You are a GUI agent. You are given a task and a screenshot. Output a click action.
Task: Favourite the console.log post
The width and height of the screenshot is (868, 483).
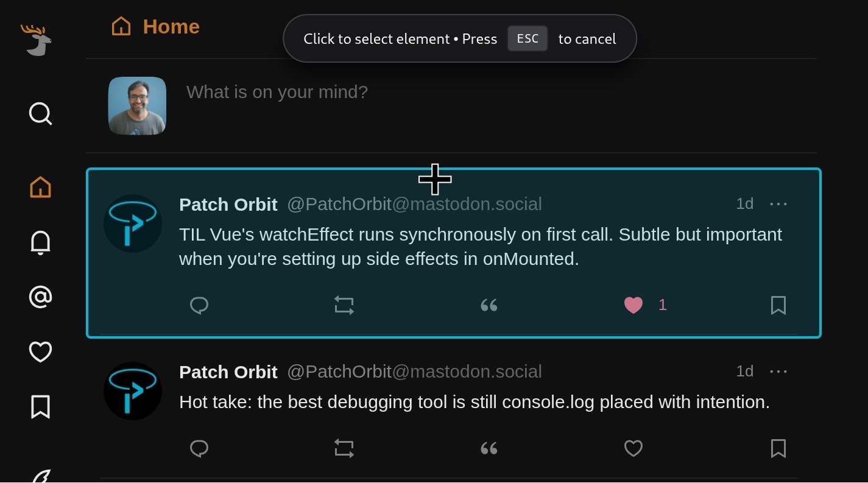(x=633, y=448)
